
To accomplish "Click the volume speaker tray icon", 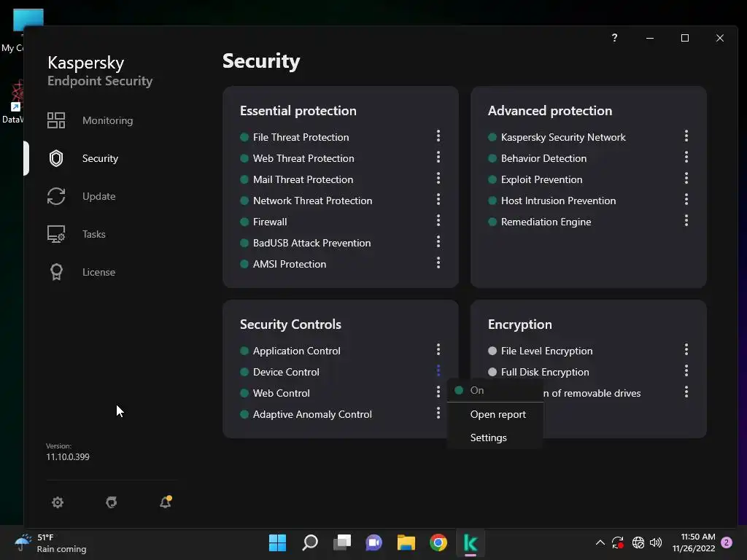I will coord(656,542).
